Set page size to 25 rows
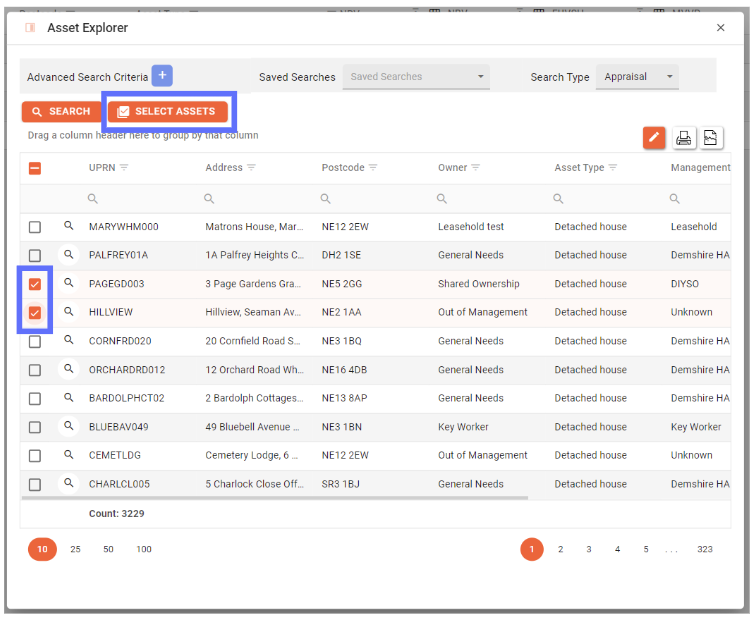 pyautogui.click(x=75, y=549)
